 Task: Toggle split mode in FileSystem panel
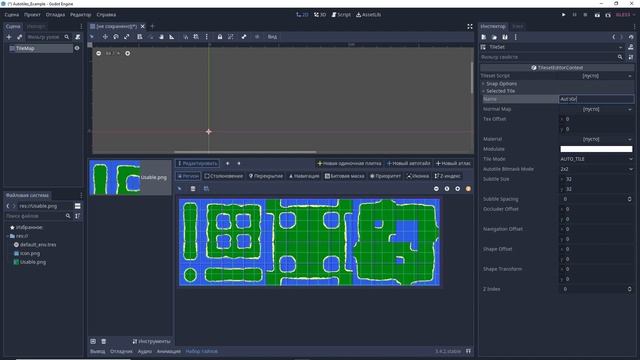(78, 206)
